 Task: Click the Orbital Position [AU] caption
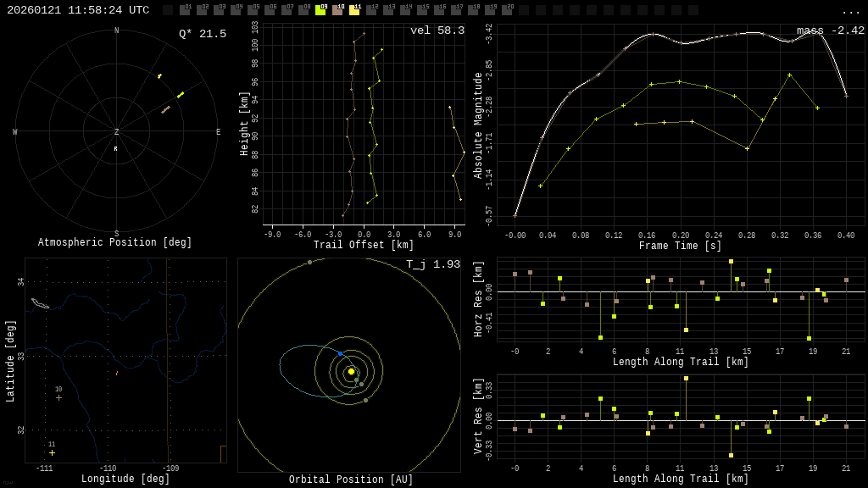[351, 480]
